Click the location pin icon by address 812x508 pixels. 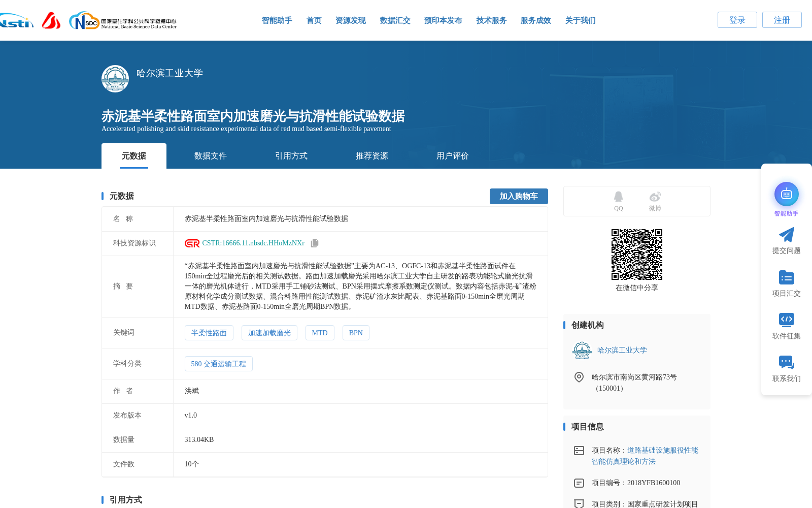579,377
